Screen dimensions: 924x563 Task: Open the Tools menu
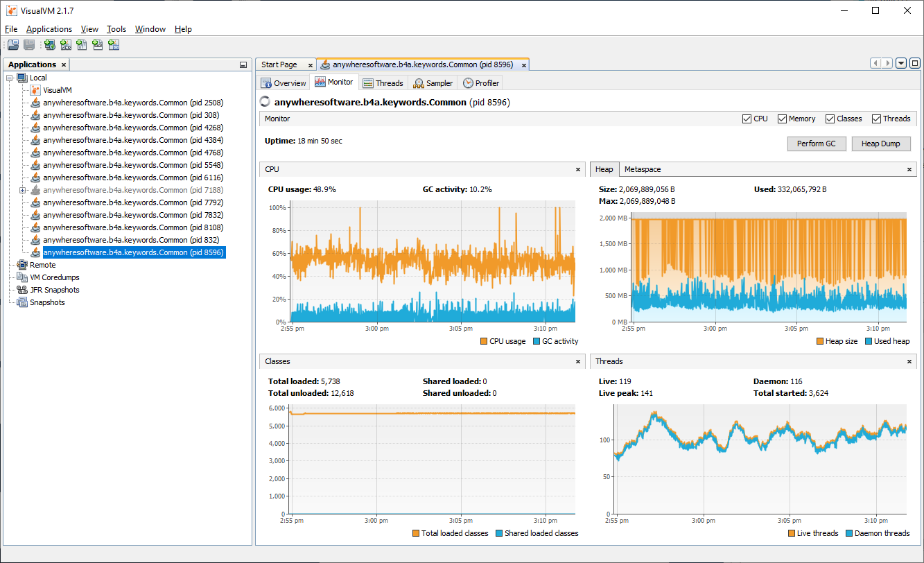[116, 29]
